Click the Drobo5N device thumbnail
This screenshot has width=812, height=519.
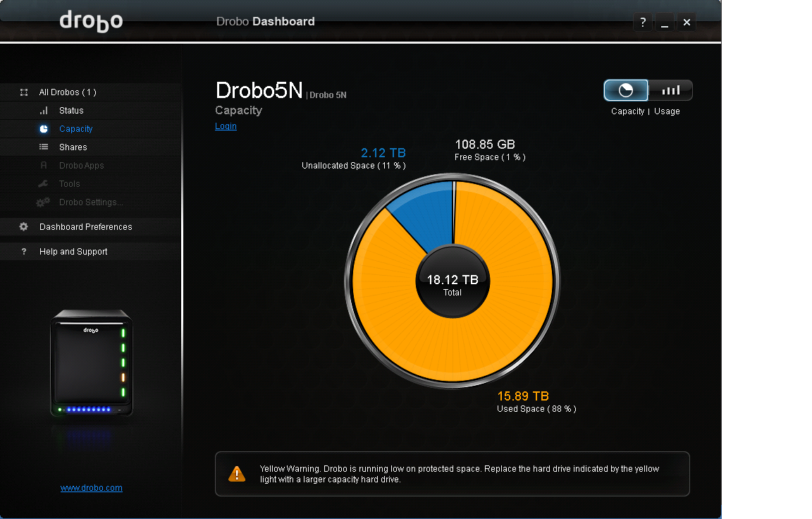pos(91,362)
